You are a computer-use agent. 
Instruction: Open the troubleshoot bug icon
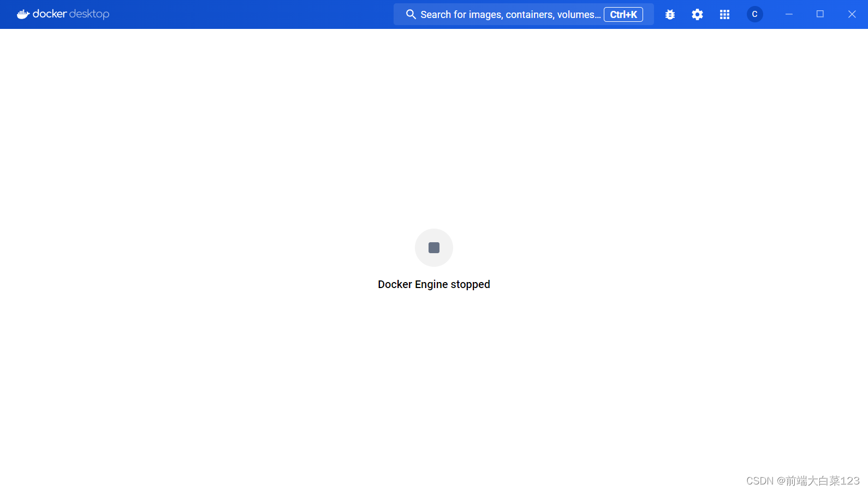[670, 15]
